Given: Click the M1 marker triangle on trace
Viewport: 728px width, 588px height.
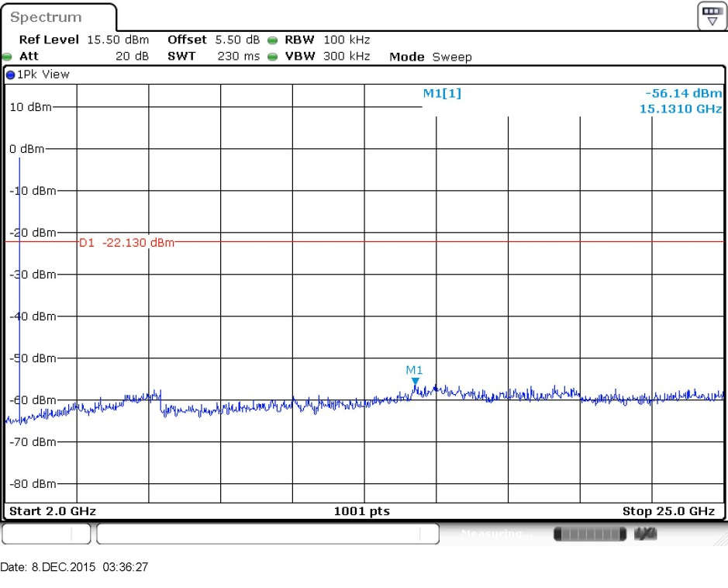Looking at the screenshot, I should 416,382.
